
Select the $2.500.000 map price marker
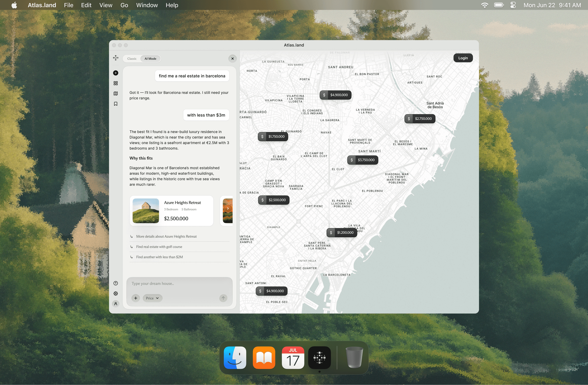pos(274,200)
